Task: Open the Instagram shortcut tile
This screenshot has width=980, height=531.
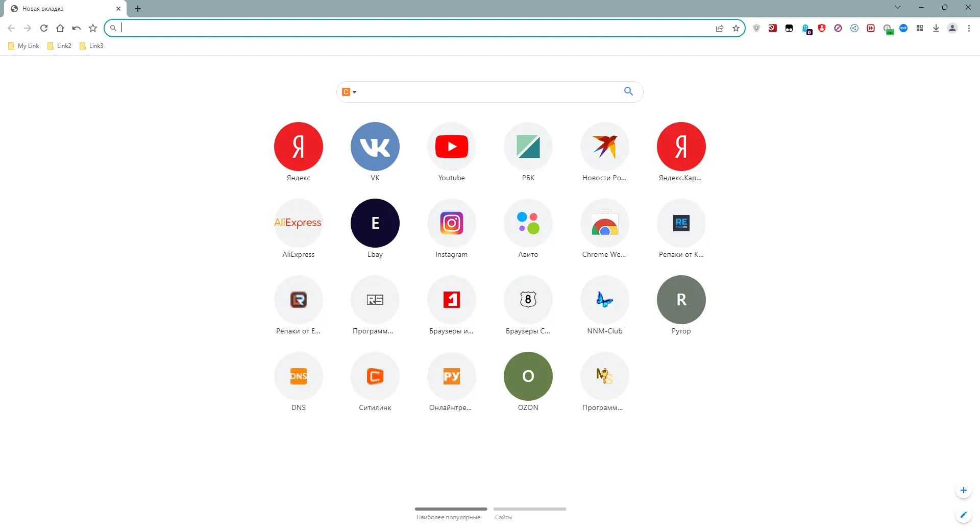Action: pyautogui.click(x=451, y=223)
